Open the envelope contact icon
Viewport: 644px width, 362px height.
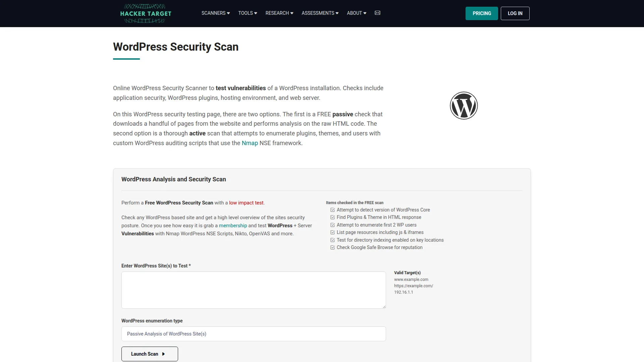pyautogui.click(x=377, y=13)
